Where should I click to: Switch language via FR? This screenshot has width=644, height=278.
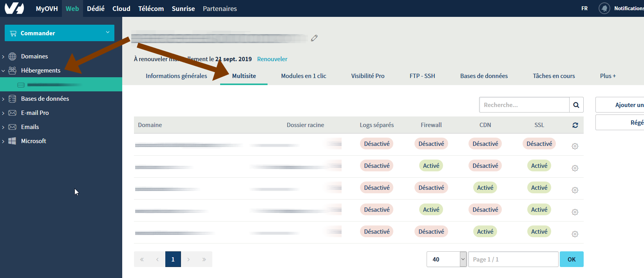[584, 8]
